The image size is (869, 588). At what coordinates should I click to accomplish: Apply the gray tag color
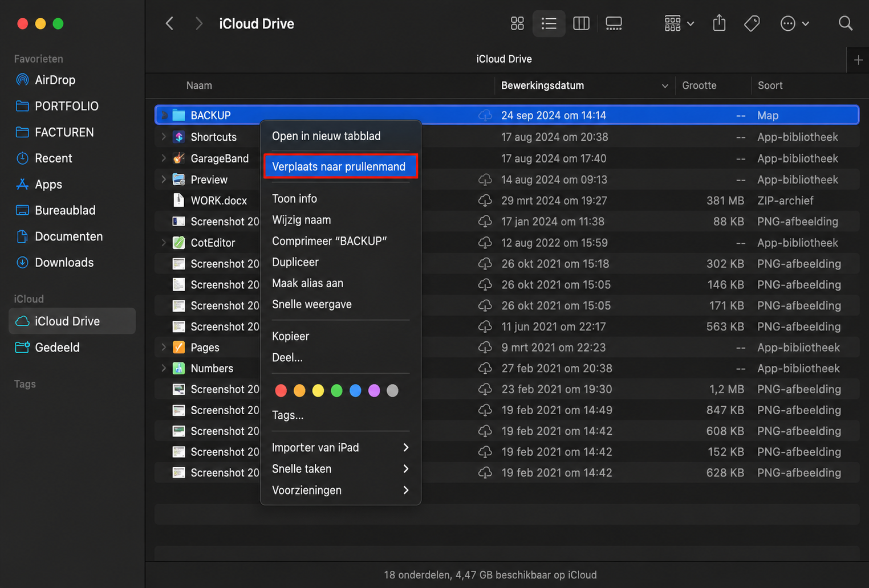pyautogui.click(x=392, y=390)
